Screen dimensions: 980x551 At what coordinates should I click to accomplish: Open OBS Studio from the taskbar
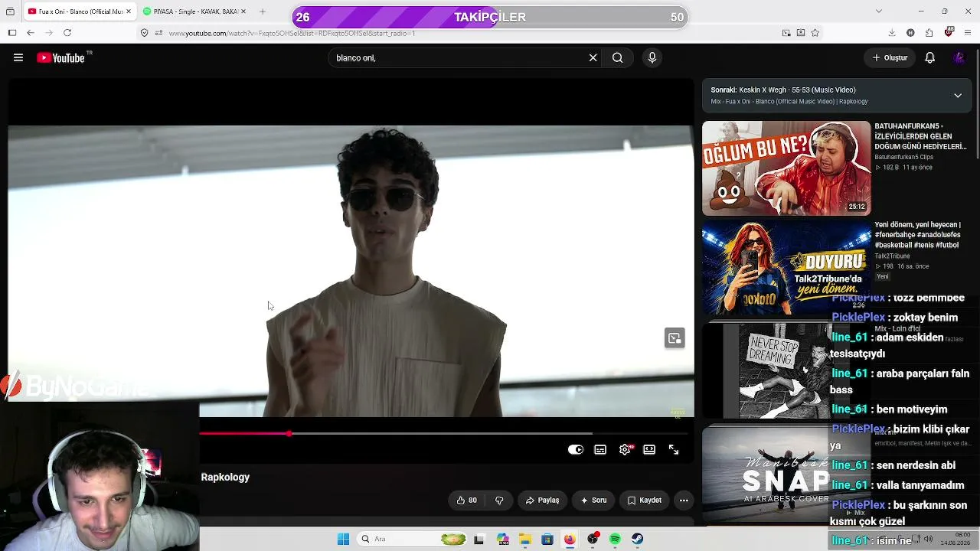pyautogui.click(x=593, y=540)
